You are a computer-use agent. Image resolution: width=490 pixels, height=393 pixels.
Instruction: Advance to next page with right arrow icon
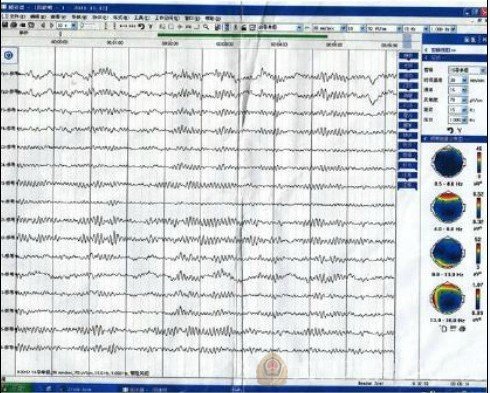tap(51, 26)
